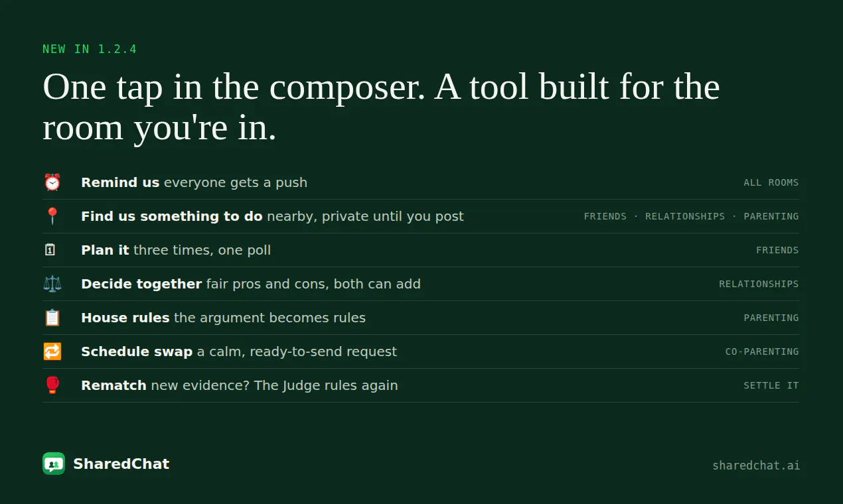Click the orange swap arrows icon

coord(52,351)
